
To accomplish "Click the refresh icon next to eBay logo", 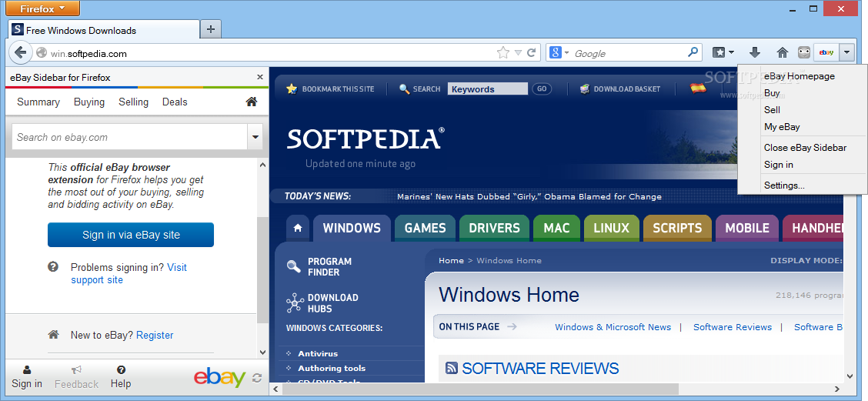I will (257, 378).
